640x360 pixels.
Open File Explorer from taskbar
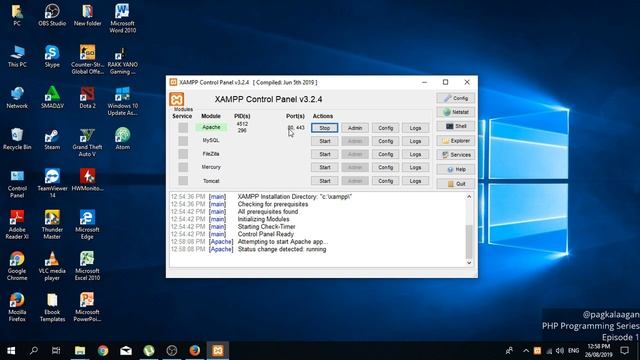(x=80, y=350)
